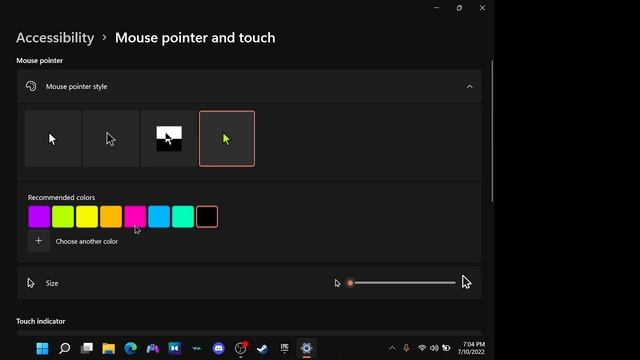Click the Wi-Fi network tray icon
Screen dimensions: 640x360
[x=422, y=348]
